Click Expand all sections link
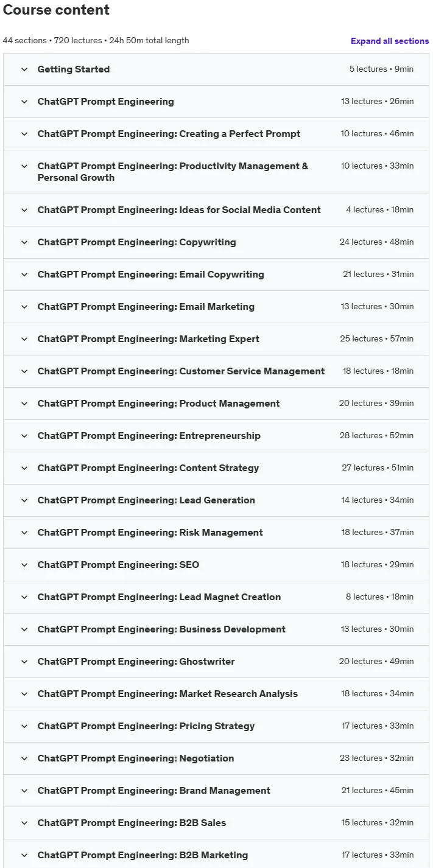The image size is (433, 868). (390, 41)
